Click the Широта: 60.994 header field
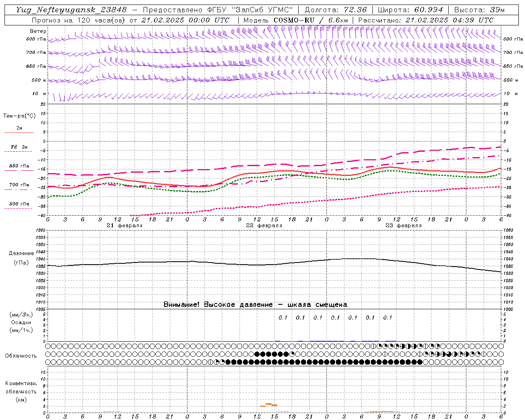Viewport: 525px width, 420px height. [410, 10]
